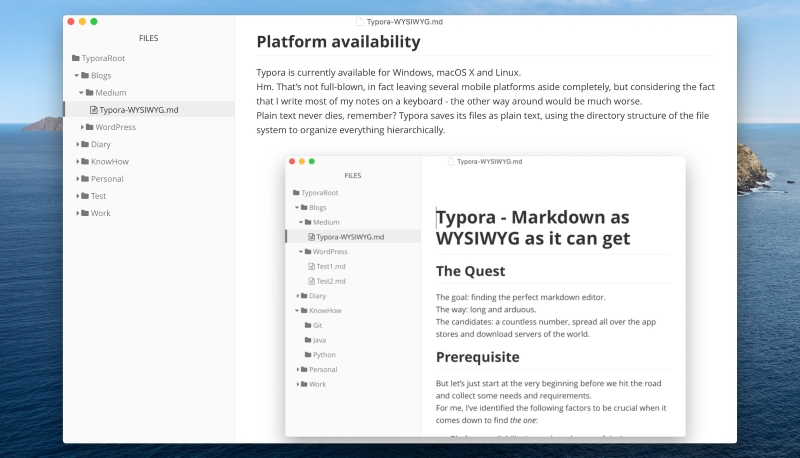
Task: Click the document icon in the outer window title bar
Action: 360,21
